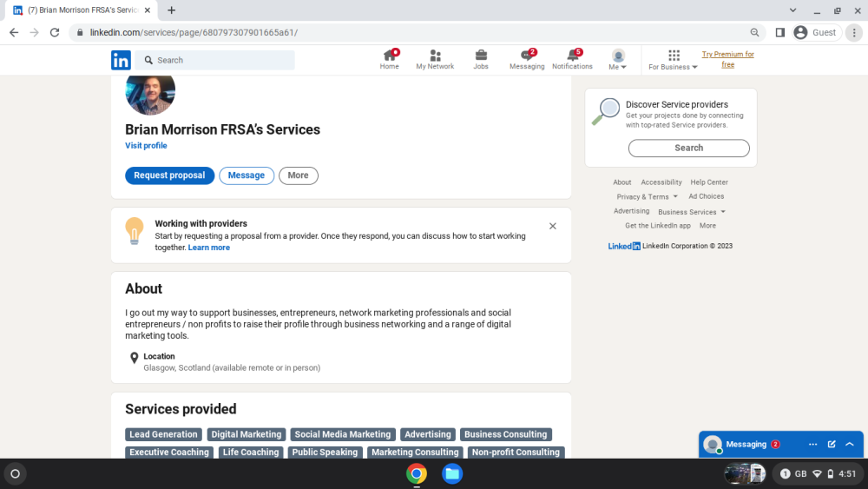Click the Business Consulting service tag
The width and height of the screenshot is (868, 489).
click(x=505, y=435)
